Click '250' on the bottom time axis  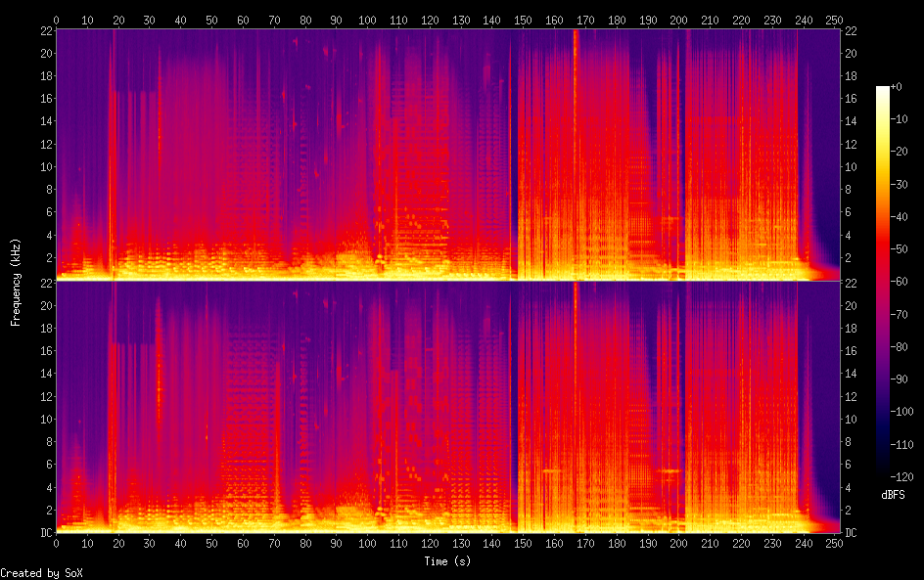tap(834, 544)
